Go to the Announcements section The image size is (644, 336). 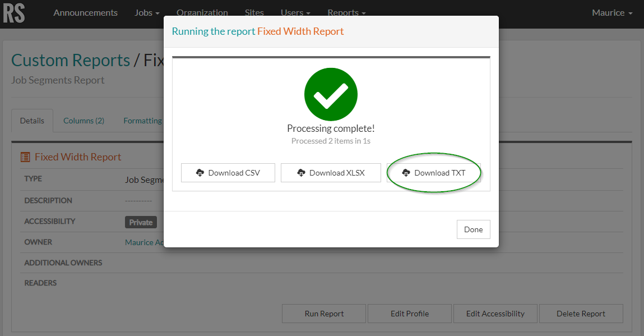[85, 12]
